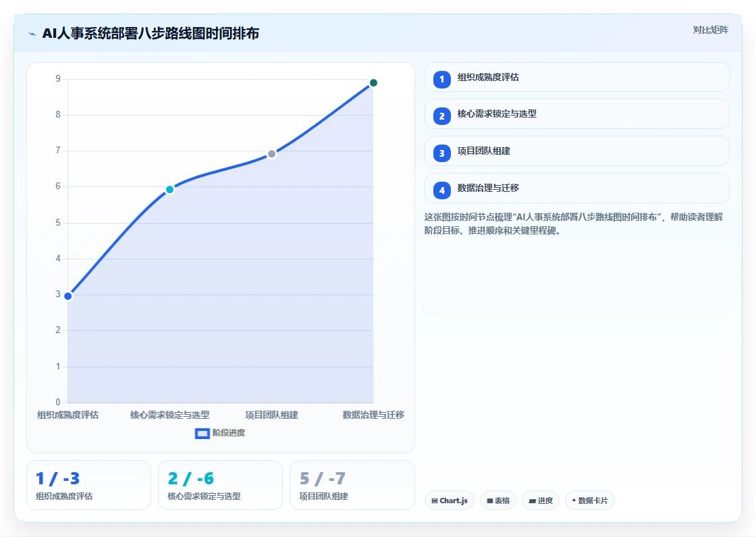Viewport: 756px width, 537px height.
Task: Open the 数据治理与迁移 step row
Action: pyautogui.click(x=576, y=188)
